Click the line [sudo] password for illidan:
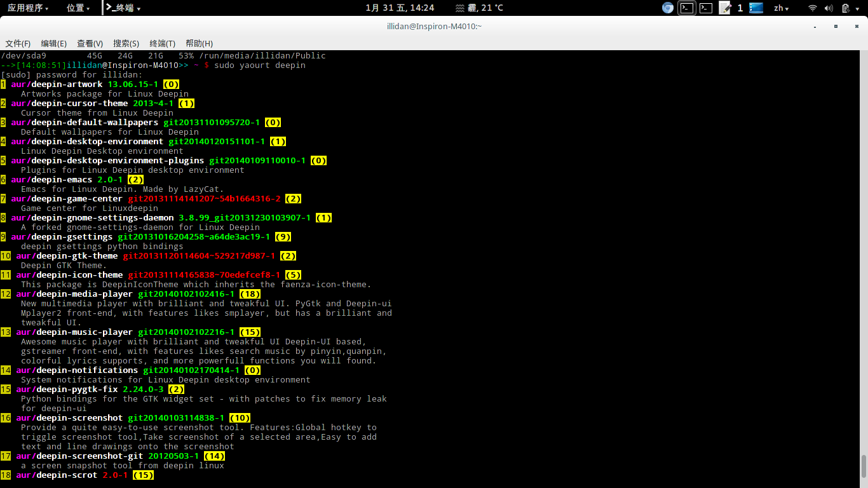Viewport: 868px width, 488px height. tap(72, 74)
